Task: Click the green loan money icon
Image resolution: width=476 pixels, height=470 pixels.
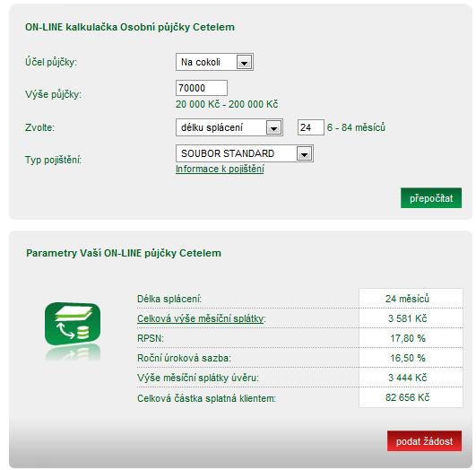Action: [x=73, y=324]
